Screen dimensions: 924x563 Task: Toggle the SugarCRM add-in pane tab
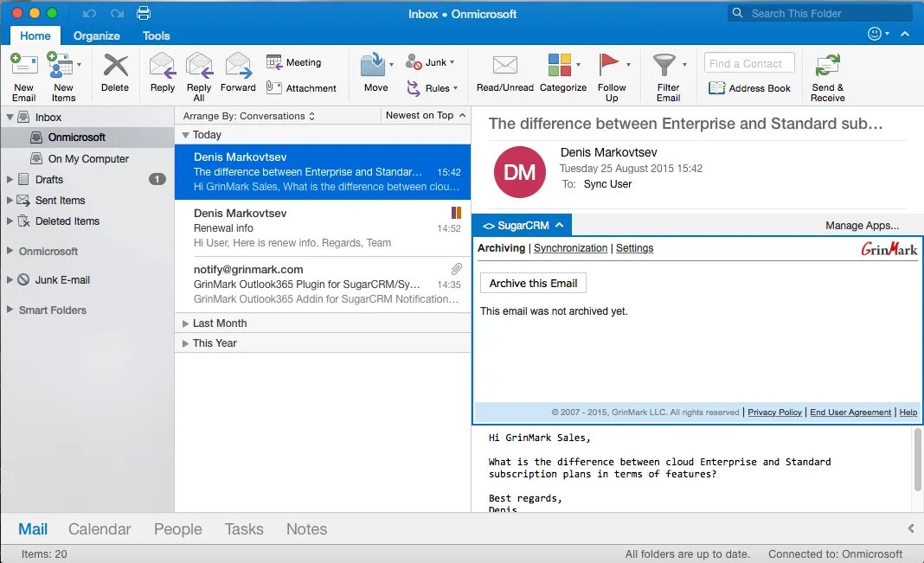pos(522,225)
